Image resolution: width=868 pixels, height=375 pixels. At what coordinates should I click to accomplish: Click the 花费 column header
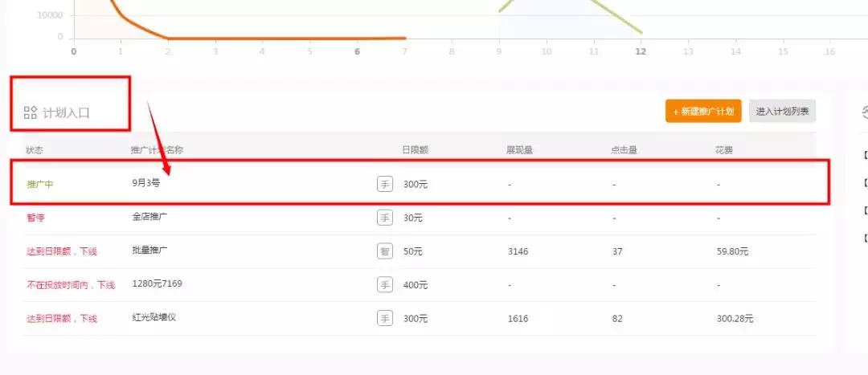[x=724, y=150]
